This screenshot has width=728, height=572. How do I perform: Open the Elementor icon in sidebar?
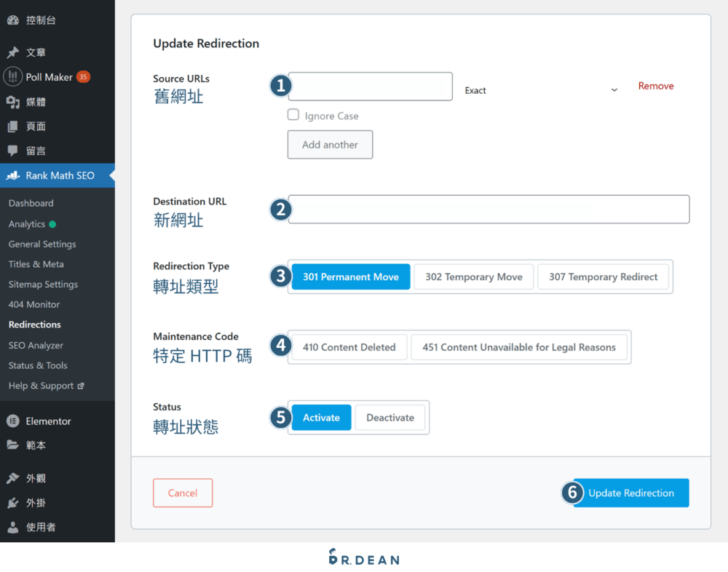[12, 421]
